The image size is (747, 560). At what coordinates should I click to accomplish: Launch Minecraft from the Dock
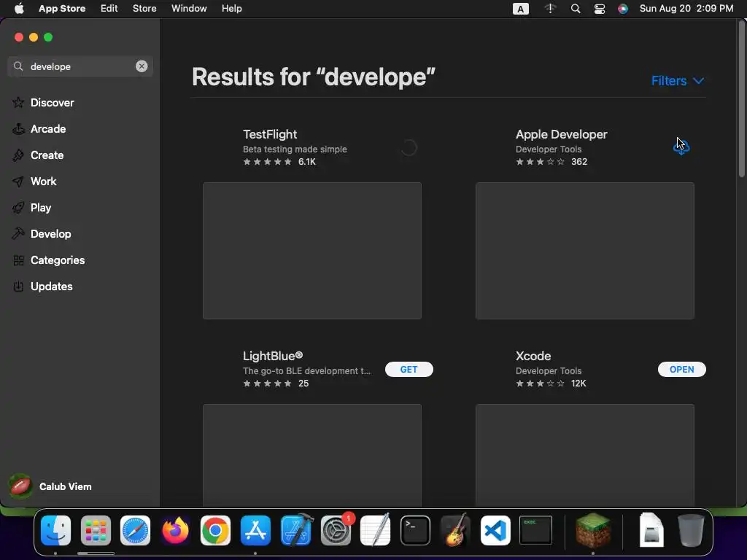pyautogui.click(x=592, y=529)
